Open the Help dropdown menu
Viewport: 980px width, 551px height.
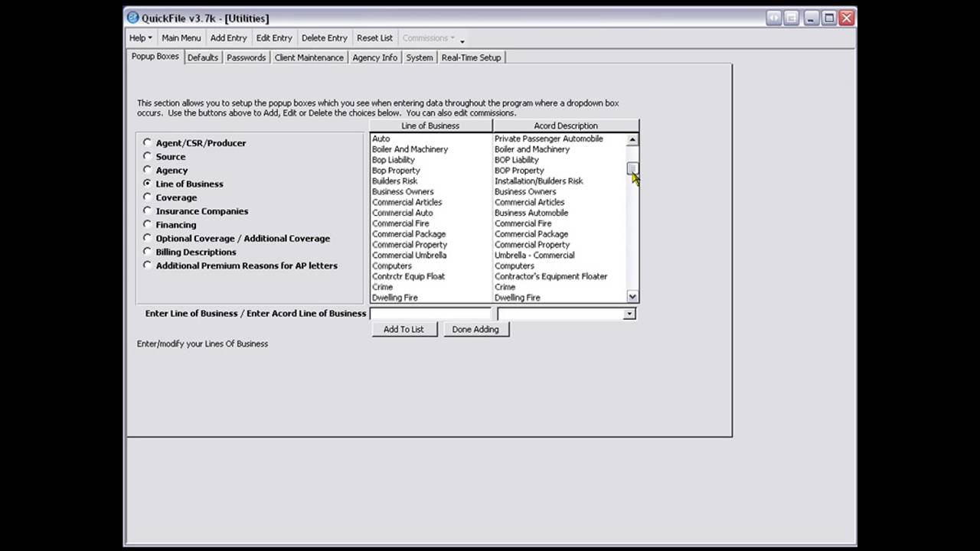[x=140, y=37]
